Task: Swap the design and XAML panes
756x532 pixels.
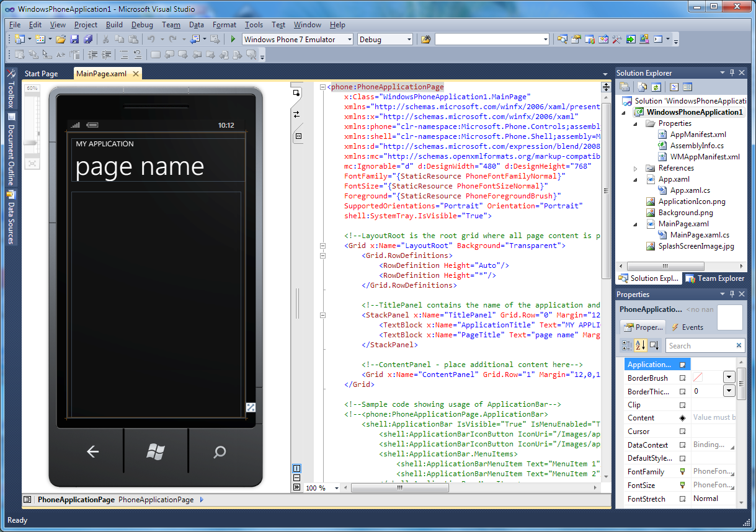Action: [296, 114]
